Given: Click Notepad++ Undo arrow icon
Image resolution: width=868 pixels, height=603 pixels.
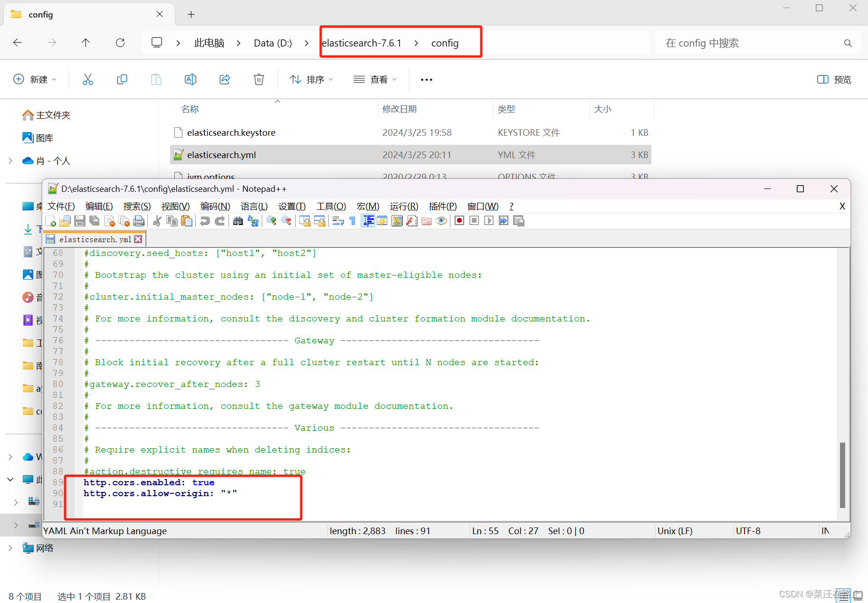Looking at the screenshot, I should (205, 221).
